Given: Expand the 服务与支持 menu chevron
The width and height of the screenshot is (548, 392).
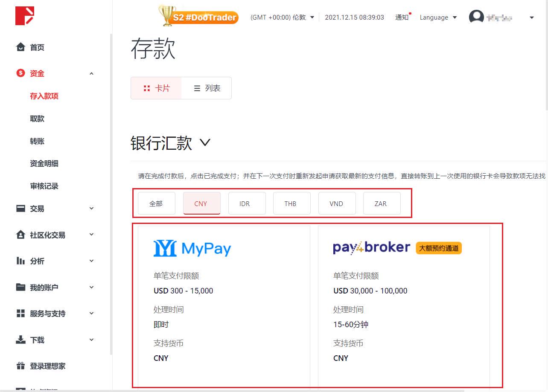Looking at the screenshot, I should [91, 314].
